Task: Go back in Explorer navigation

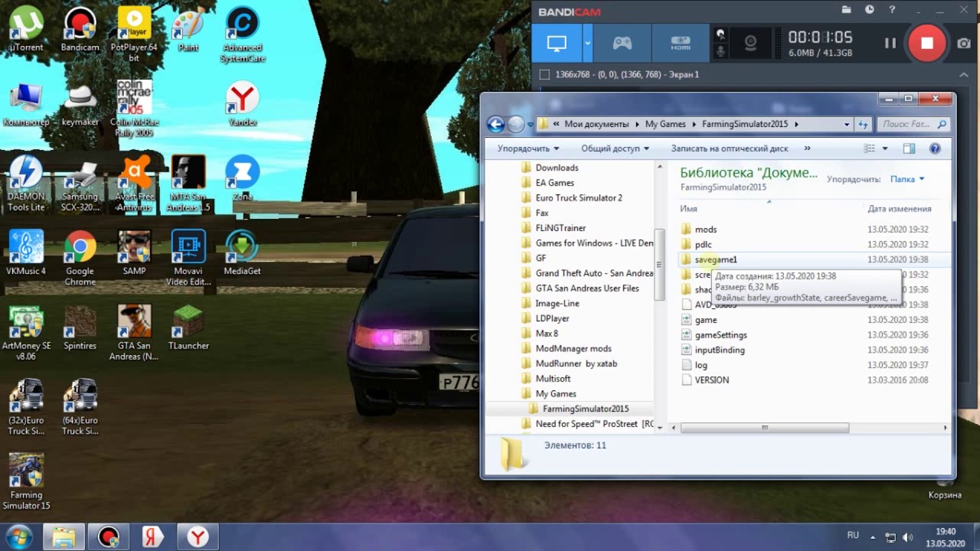Action: [x=496, y=124]
